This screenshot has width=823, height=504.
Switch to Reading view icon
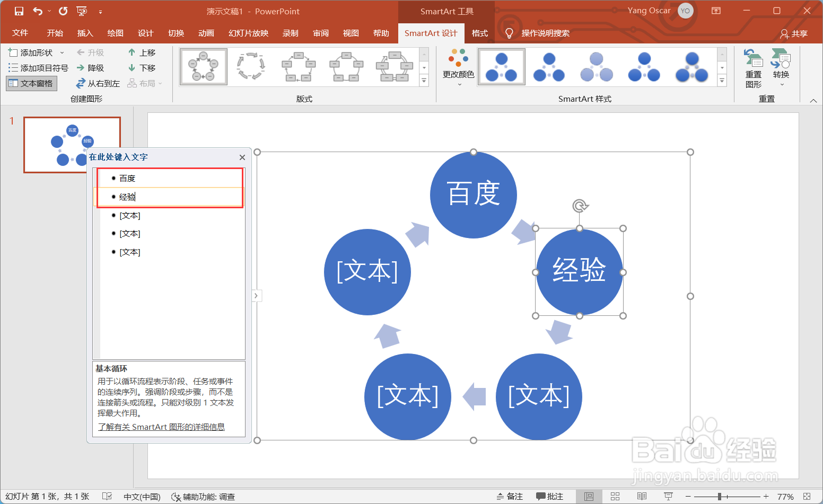pos(642,497)
